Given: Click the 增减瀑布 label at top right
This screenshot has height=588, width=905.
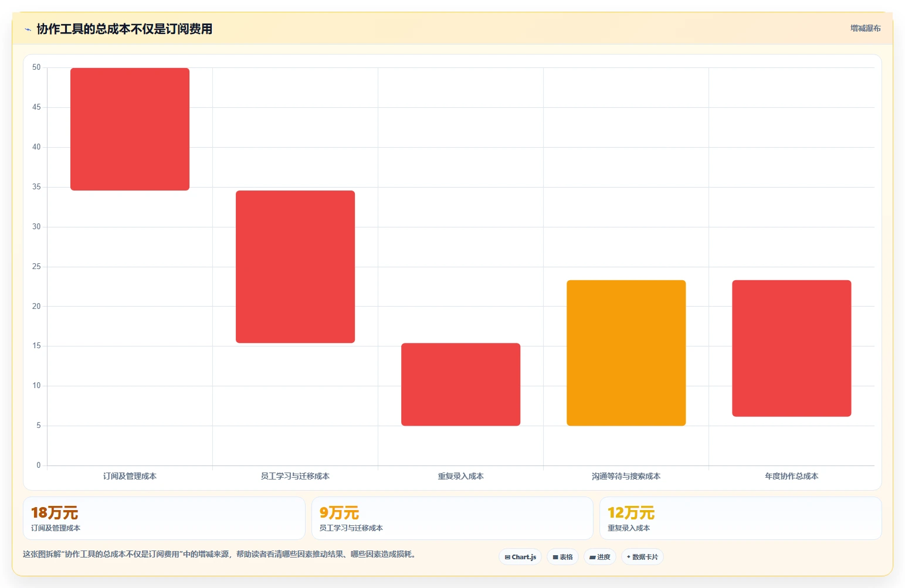Looking at the screenshot, I should click(865, 28).
